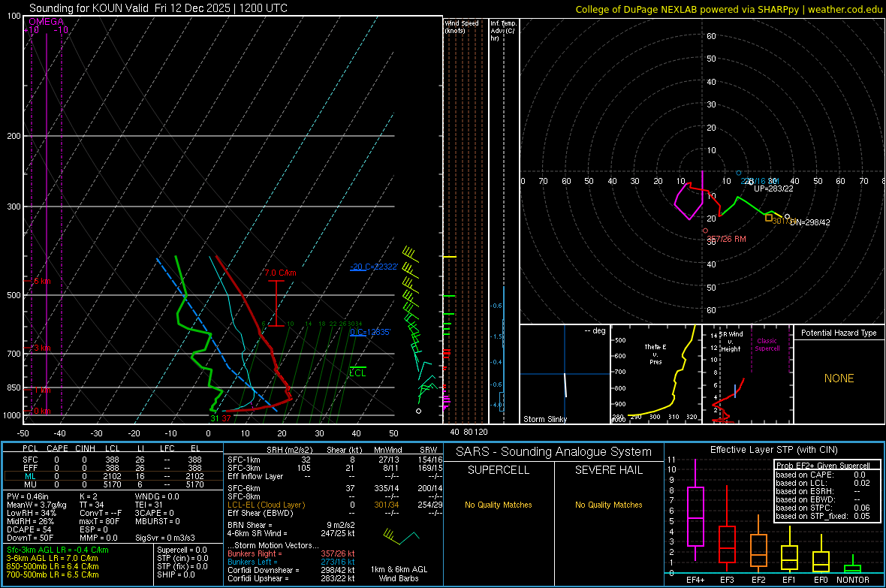This screenshot has width=886, height=588.
Task: Click the SFC-3km SRH row label
Action: 243,468
